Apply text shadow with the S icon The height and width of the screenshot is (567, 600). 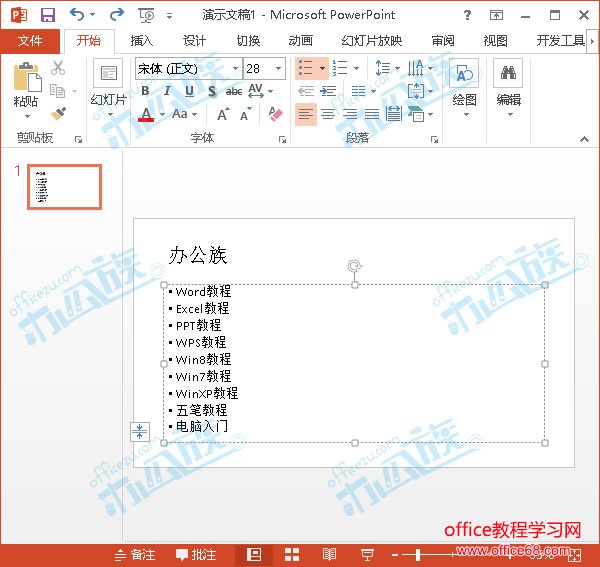(212, 91)
